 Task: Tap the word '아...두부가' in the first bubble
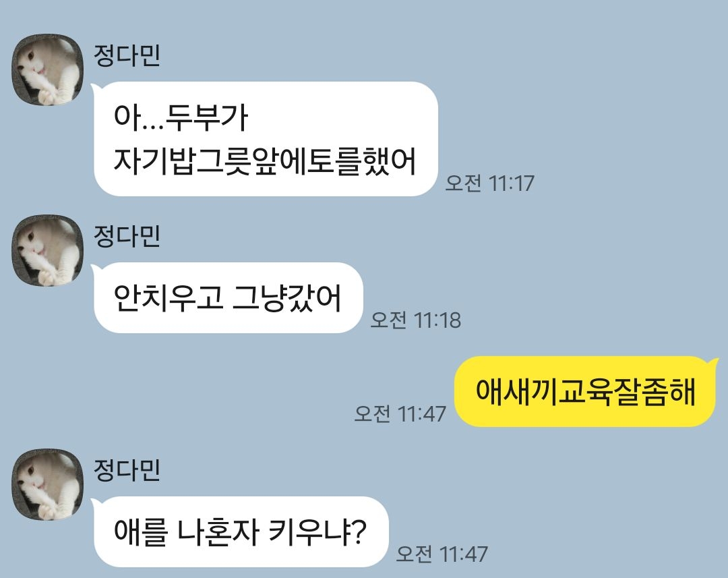(181, 117)
